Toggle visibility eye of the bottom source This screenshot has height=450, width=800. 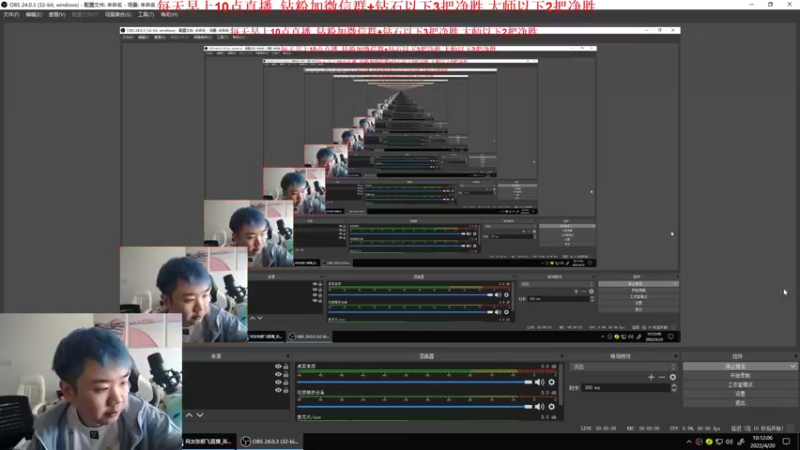click(278, 390)
